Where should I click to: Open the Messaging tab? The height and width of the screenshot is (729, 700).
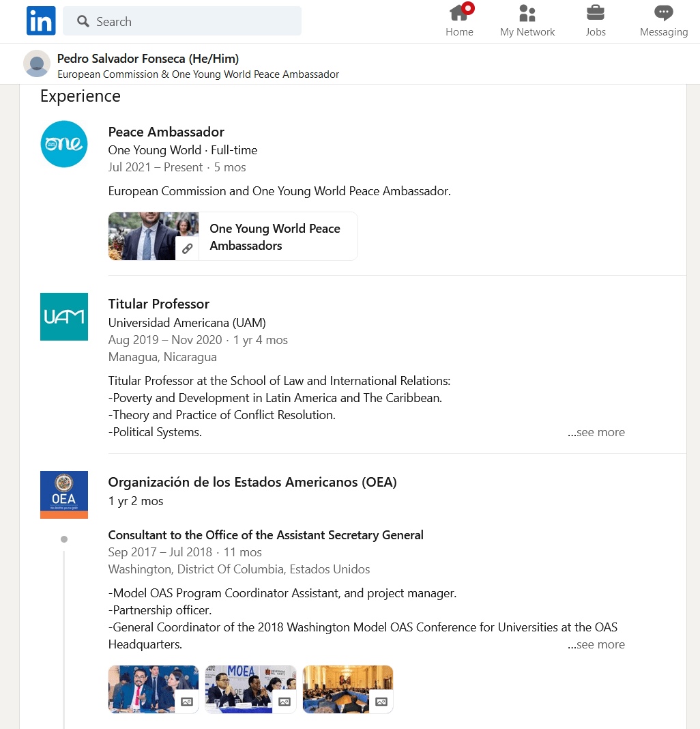663,20
